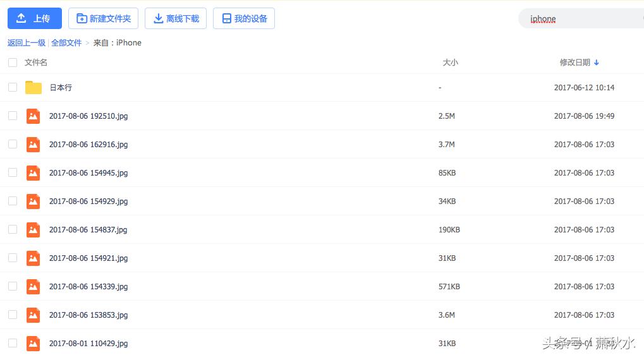This screenshot has height=355, width=644.
Task: Toggle the select-all checkbox in header
Action: coord(13,63)
